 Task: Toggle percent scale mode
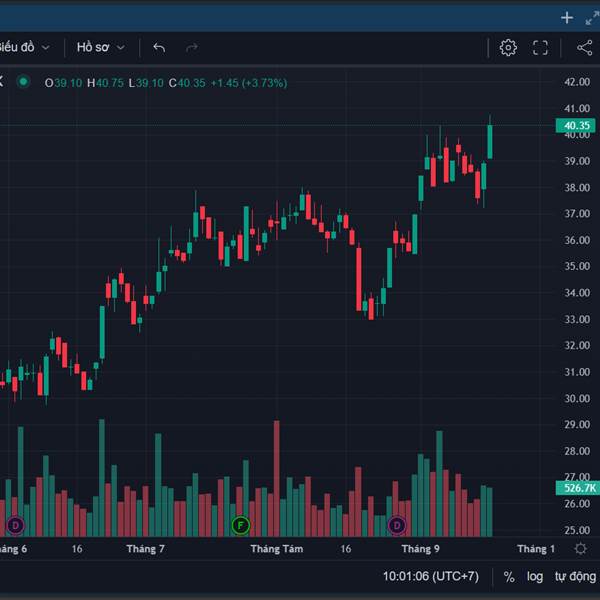pyautogui.click(x=509, y=577)
